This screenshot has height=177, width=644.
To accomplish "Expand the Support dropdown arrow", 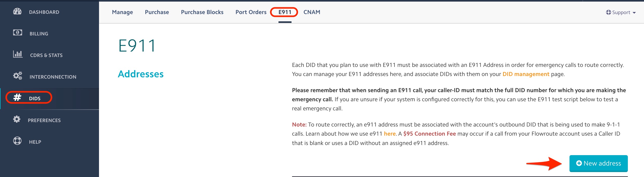I will click(634, 13).
